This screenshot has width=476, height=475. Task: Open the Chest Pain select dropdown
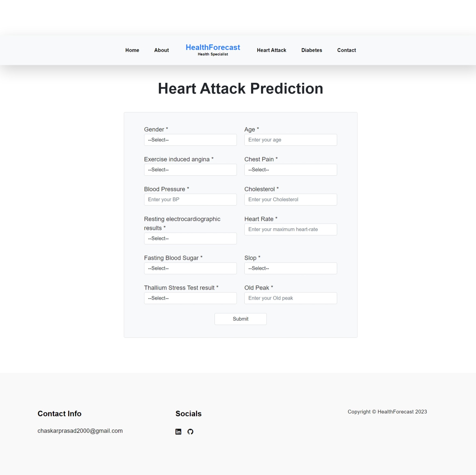(x=291, y=170)
